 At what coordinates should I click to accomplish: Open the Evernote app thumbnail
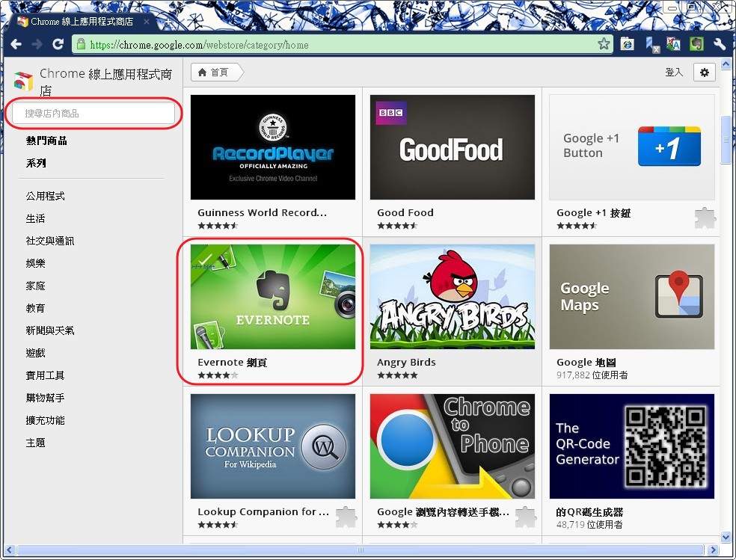click(273, 296)
